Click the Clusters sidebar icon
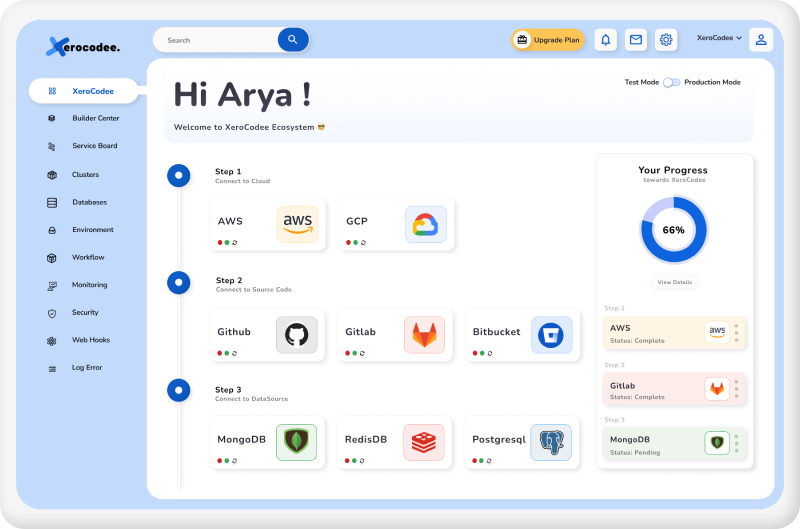 (x=52, y=175)
